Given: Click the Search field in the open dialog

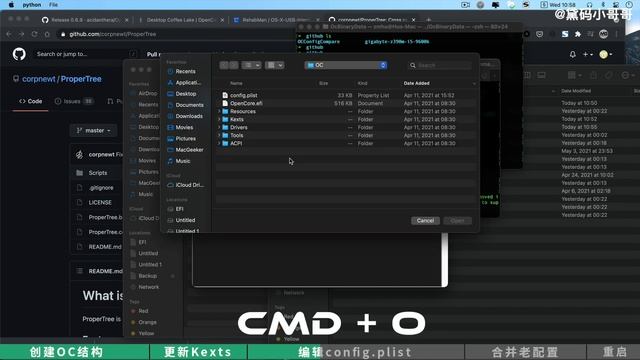Looking at the screenshot, I should 440,65.
